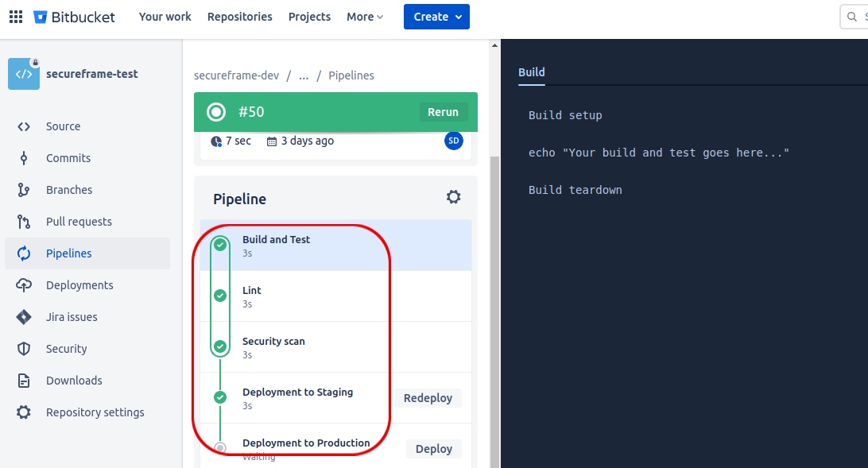Click the Lint success checkmark icon
868x468 pixels.
[220, 296]
